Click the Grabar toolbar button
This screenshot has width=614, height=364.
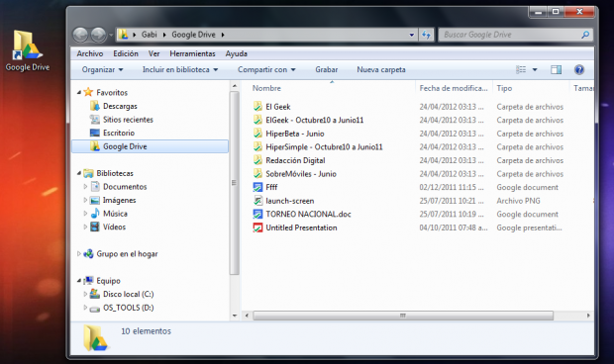(x=326, y=69)
